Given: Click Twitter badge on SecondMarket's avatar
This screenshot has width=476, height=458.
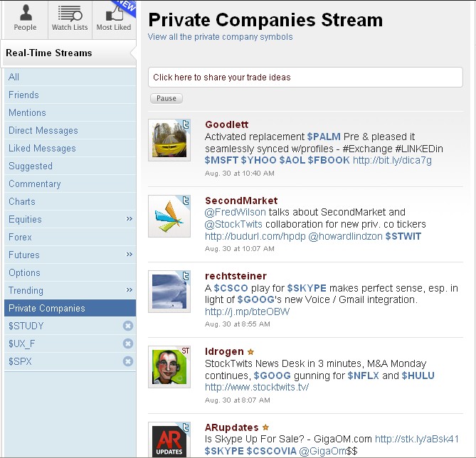Looking at the screenshot, I should tap(186, 201).
